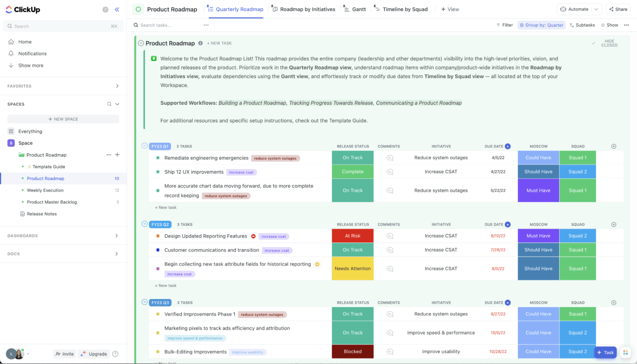Image resolution: width=637 pixels, height=364 pixels.
Task: Expand the Favorites section
Action: coord(117,86)
